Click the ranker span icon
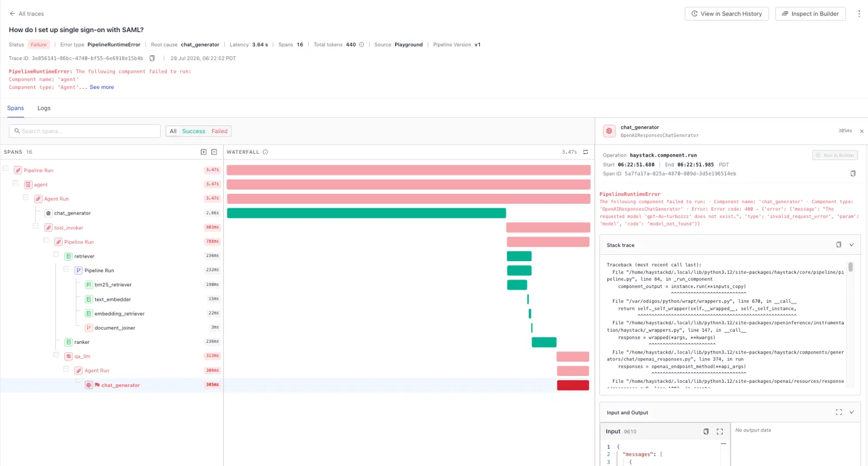 68,342
